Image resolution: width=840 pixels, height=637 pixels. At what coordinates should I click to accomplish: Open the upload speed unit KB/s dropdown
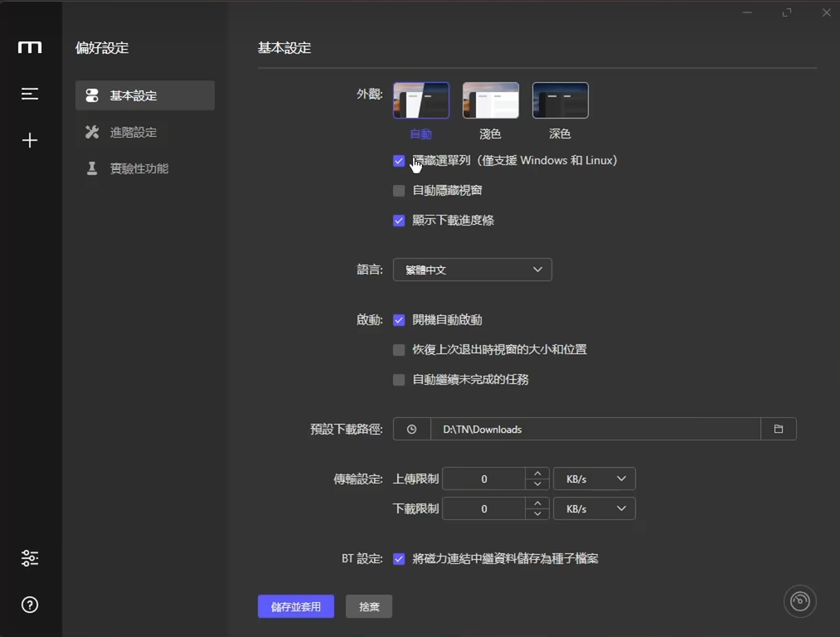coord(594,479)
